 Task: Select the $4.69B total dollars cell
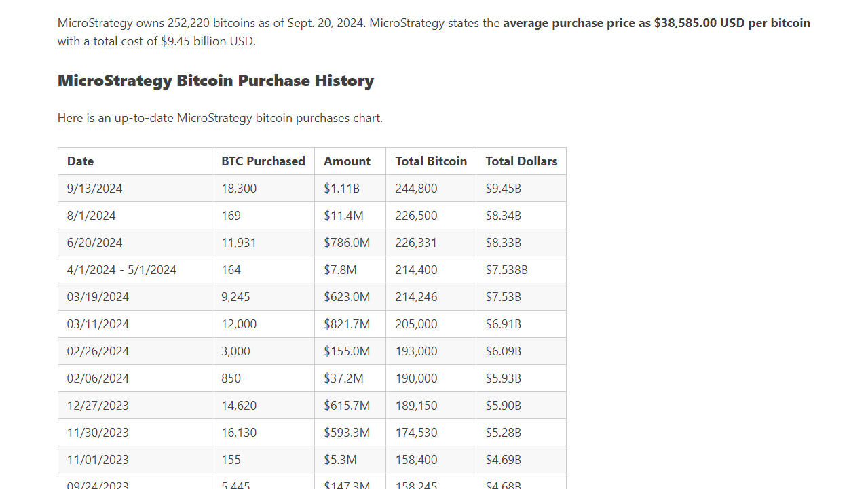(x=521, y=460)
